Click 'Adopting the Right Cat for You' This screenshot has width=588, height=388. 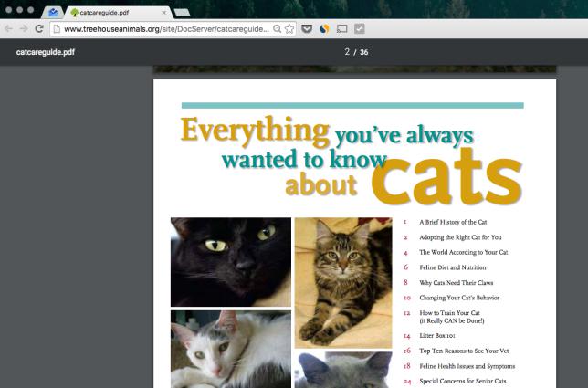click(460, 237)
